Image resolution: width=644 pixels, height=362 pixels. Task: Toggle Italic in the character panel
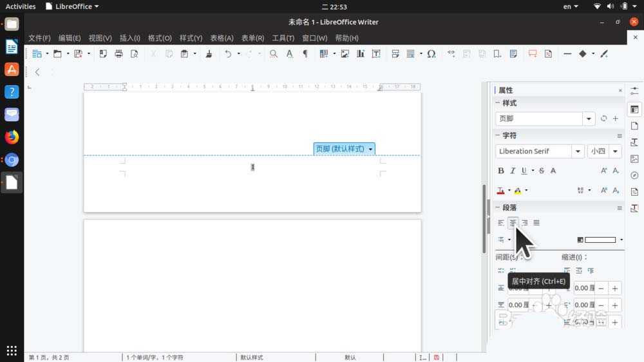513,171
